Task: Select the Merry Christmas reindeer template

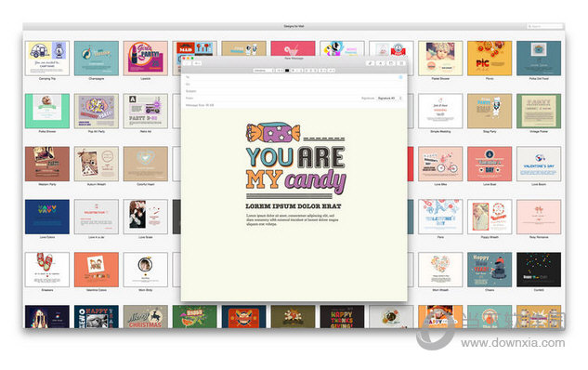Action: tap(146, 317)
